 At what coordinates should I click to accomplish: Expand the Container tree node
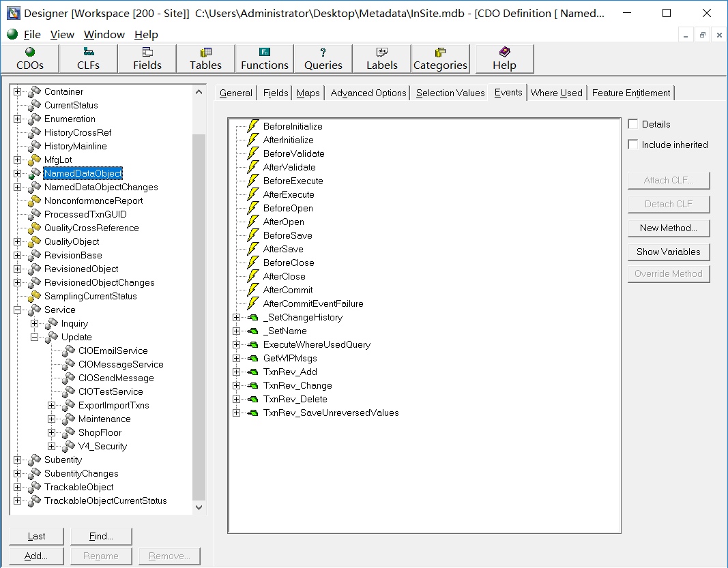pyautogui.click(x=18, y=91)
